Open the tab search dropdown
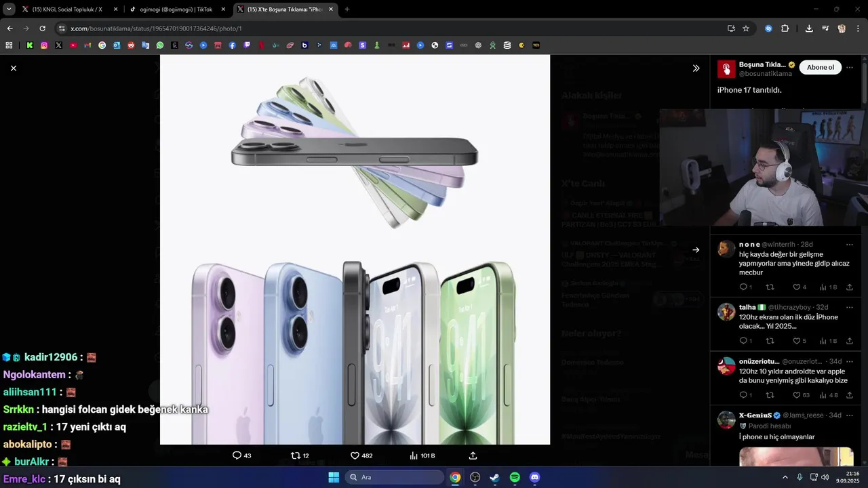The image size is (868, 488). (x=9, y=9)
